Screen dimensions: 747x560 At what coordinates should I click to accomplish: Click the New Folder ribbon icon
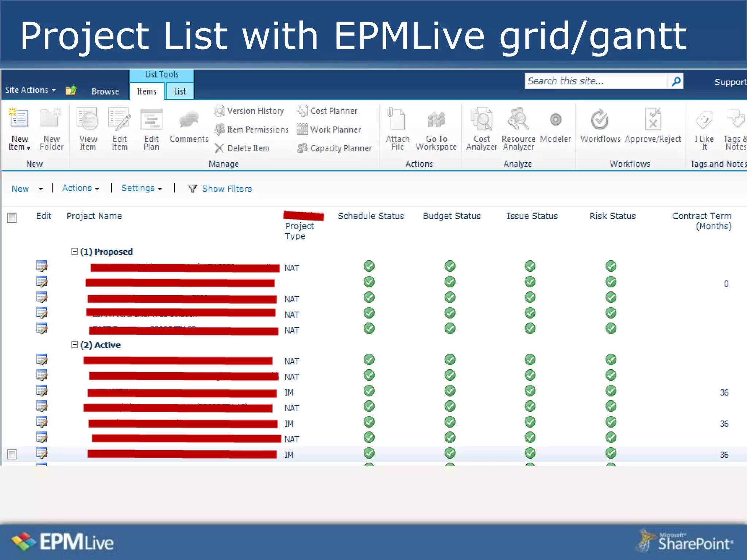click(51, 118)
